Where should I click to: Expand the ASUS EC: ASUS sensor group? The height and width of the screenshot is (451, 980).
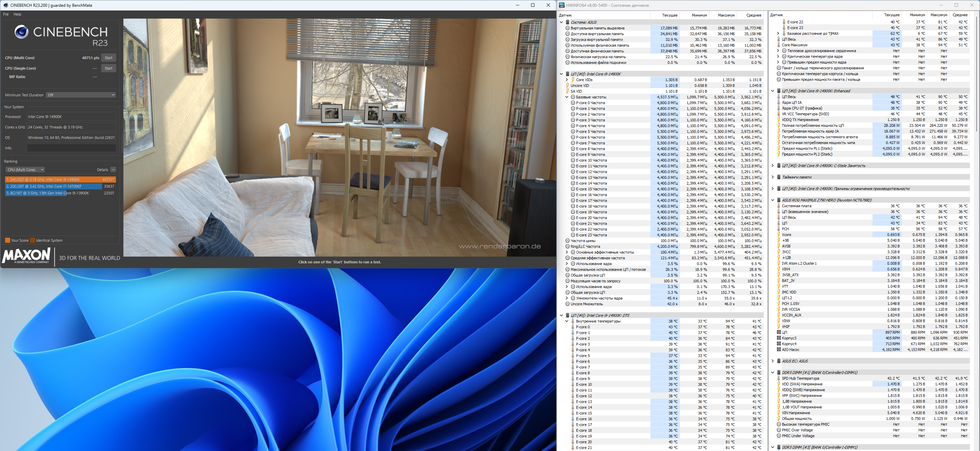pyautogui.click(x=773, y=361)
